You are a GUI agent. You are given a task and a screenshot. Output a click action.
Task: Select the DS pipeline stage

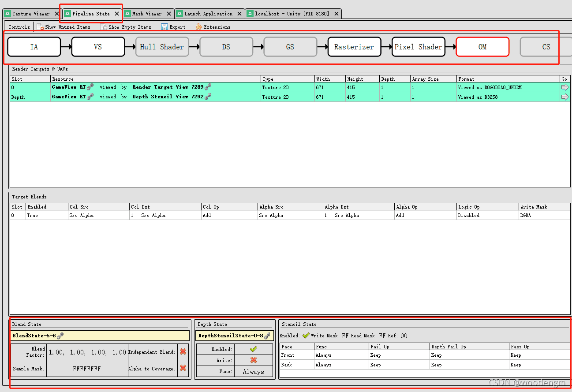point(226,47)
